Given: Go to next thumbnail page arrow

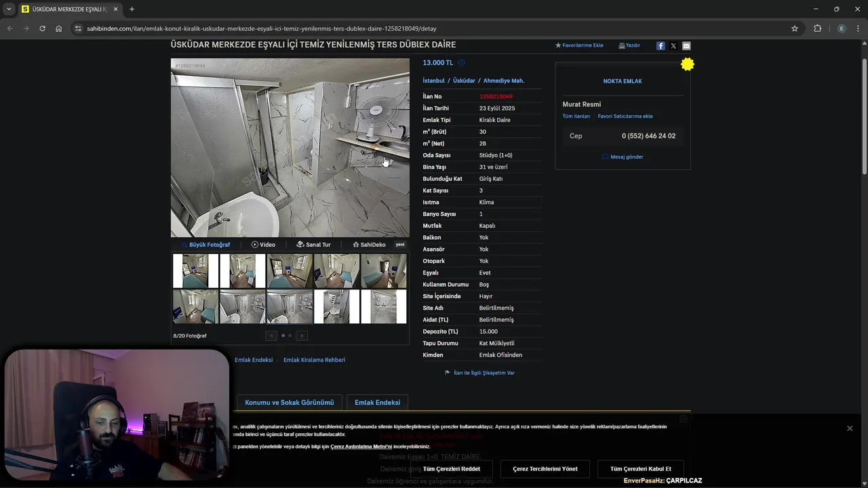Looking at the screenshot, I should coord(302,335).
